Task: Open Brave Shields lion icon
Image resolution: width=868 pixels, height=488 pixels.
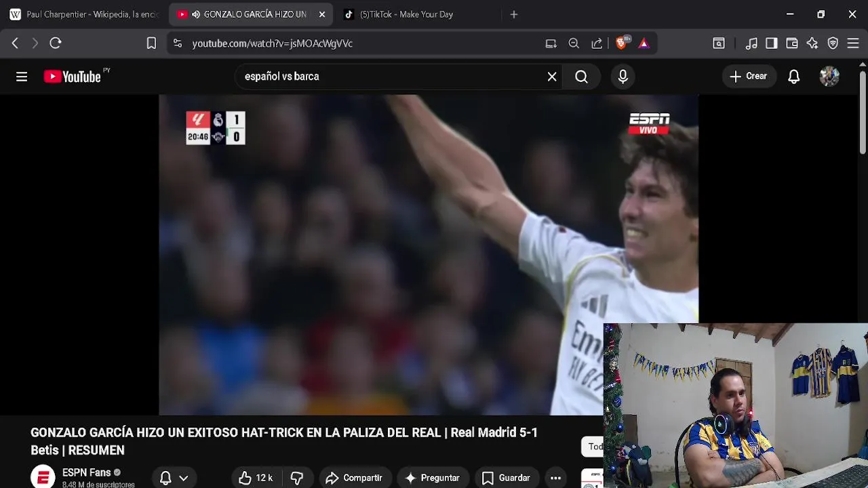Action: pyautogui.click(x=622, y=43)
